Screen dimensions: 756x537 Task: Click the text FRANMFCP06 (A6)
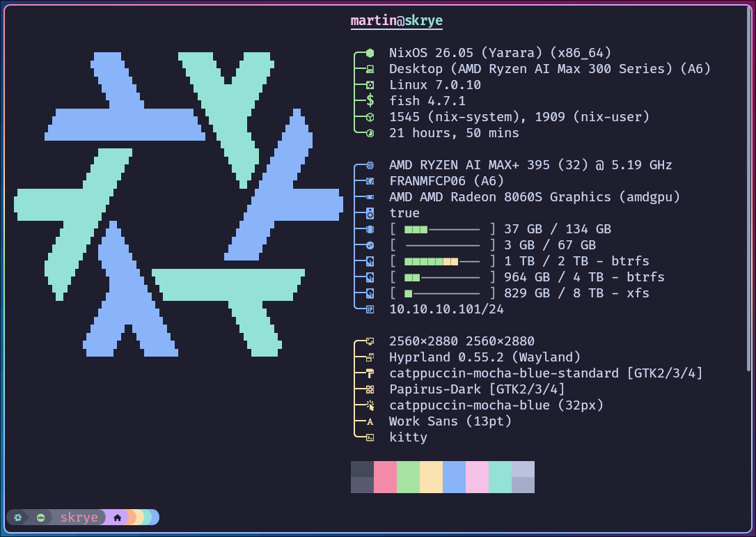point(446,181)
